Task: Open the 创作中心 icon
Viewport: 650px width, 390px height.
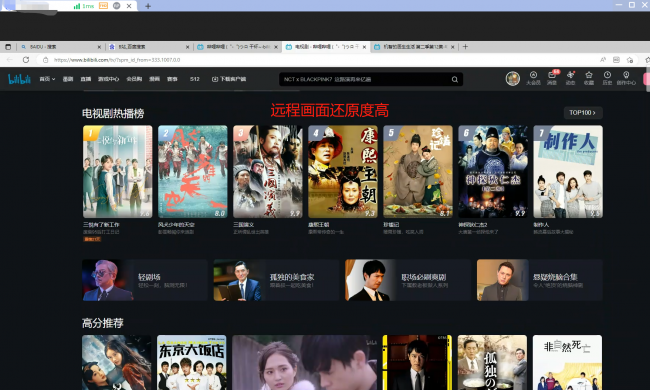Action: pos(626,78)
